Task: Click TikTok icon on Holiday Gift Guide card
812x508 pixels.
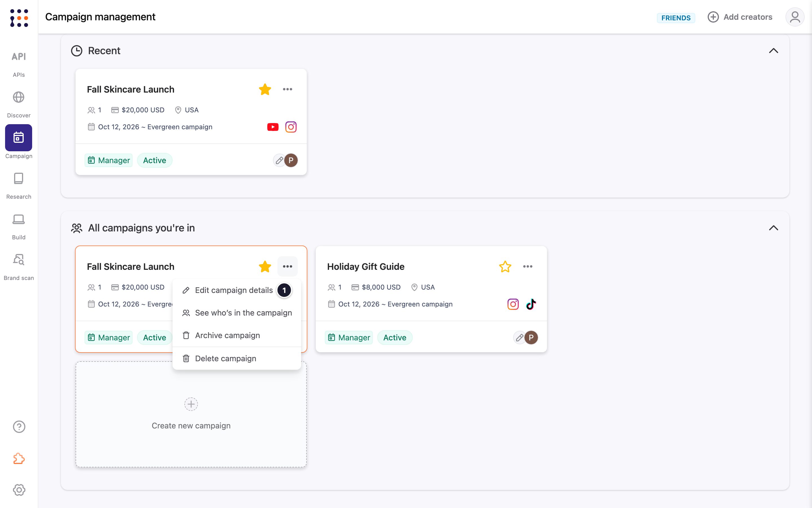Action: click(x=531, y=304)
